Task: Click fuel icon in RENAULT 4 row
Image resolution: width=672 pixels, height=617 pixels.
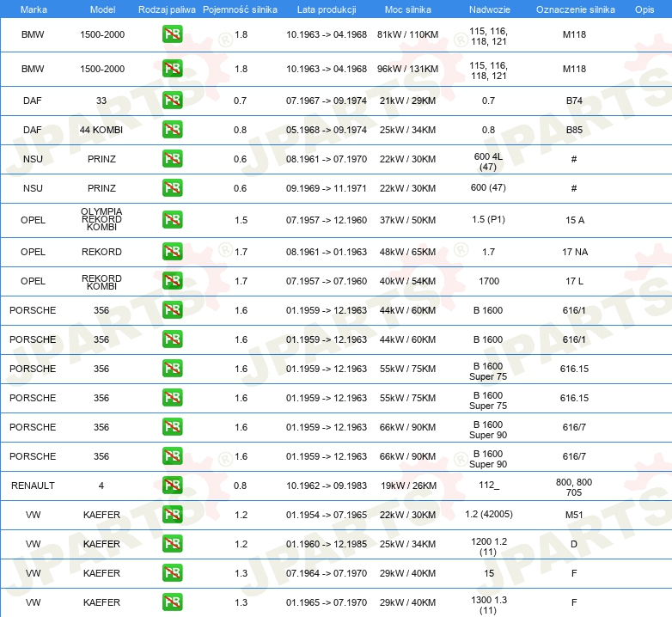Action: click(172, 485)
